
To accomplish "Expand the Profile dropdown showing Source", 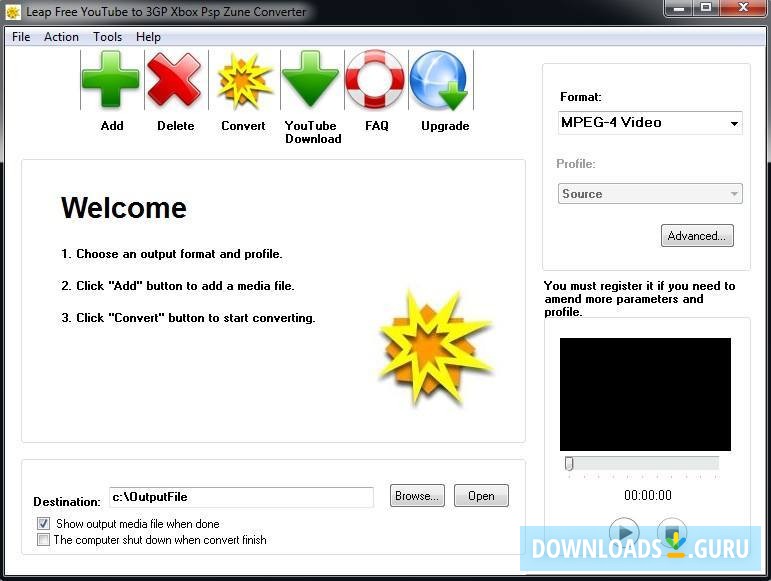I will [650, 194].
